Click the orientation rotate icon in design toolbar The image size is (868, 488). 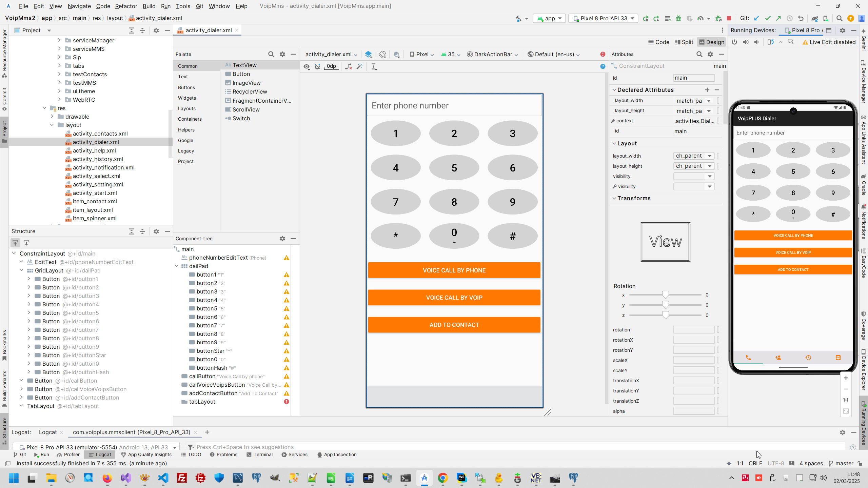(382, 54)
